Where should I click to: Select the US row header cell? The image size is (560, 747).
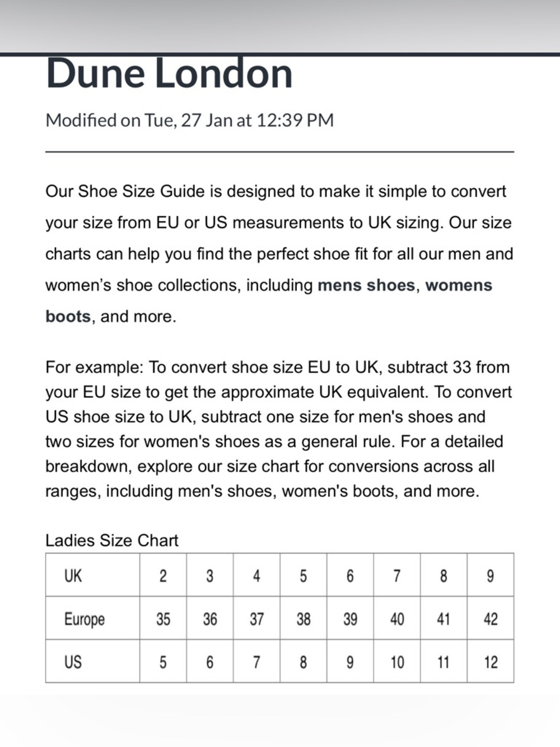93,661
